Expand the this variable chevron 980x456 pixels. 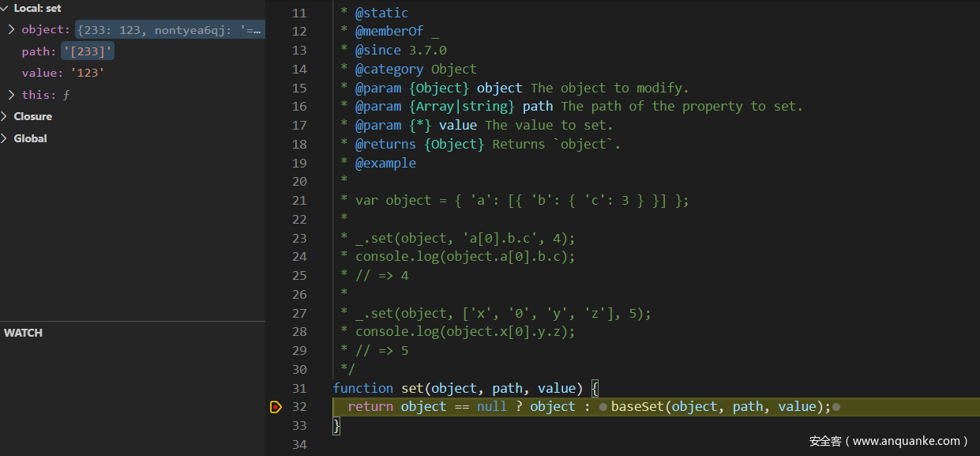12,95
